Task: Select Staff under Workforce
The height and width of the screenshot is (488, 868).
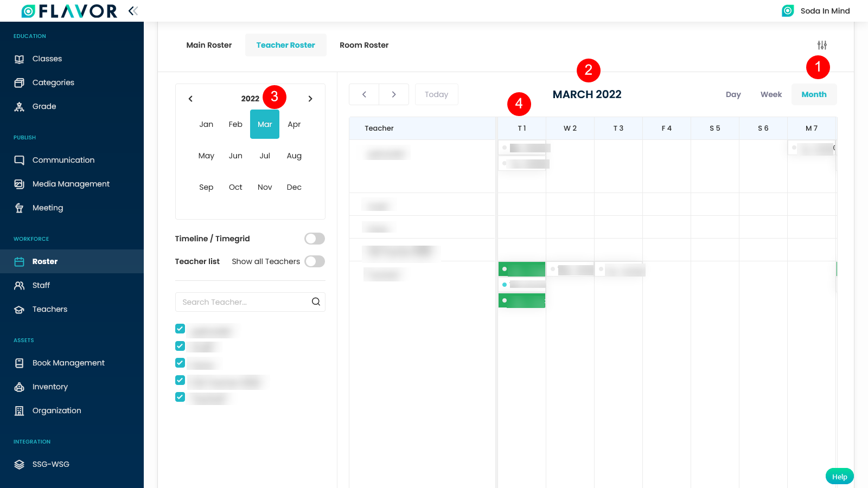Action: 40,285
